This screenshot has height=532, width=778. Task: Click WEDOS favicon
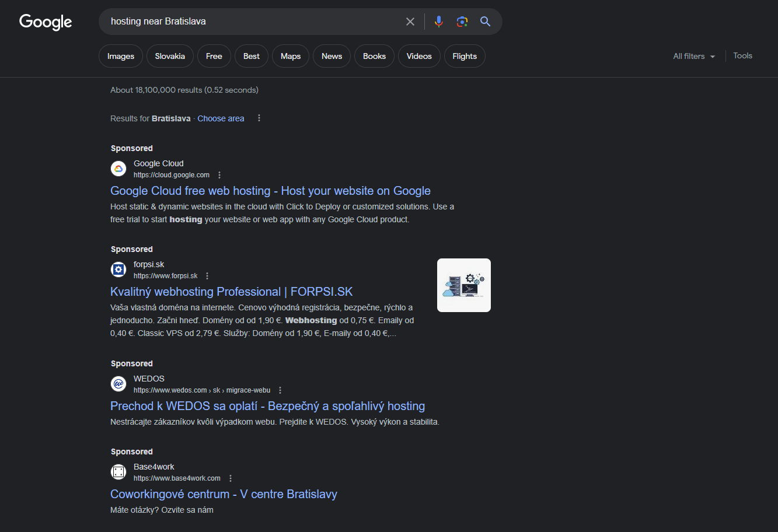click(118, 384)
